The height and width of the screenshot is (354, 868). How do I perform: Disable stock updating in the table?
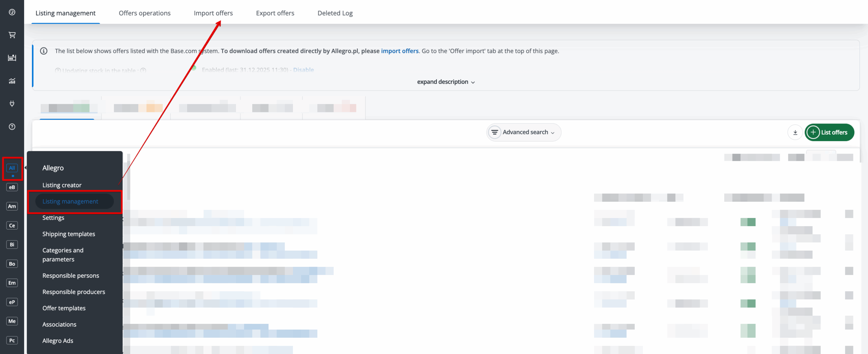point(303,70)
